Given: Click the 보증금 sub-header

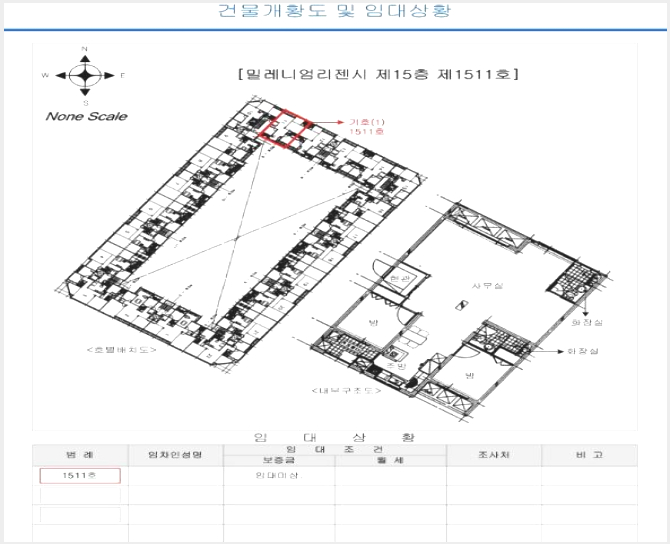Looking at the screenshot, I should 279,461.
